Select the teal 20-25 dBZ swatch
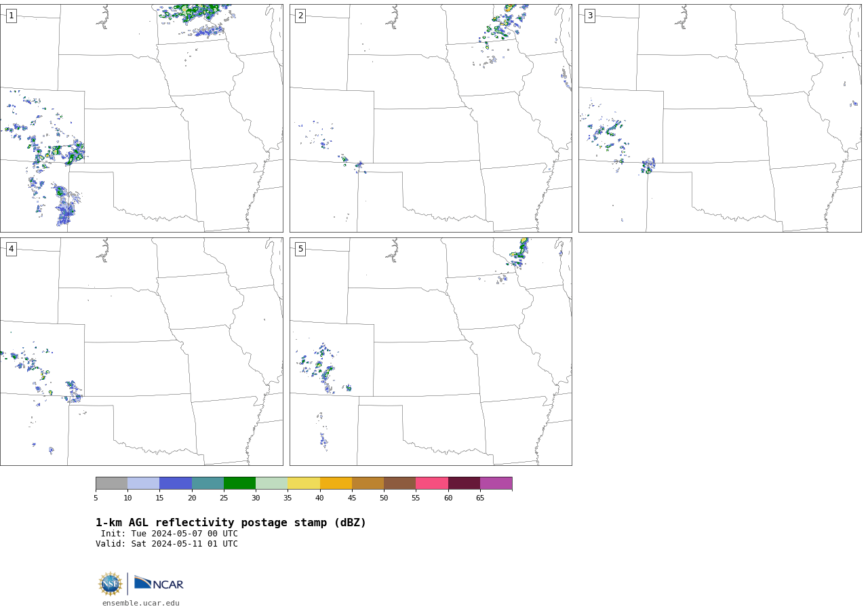Screen dimensions: 868x611 coord(208,484)
